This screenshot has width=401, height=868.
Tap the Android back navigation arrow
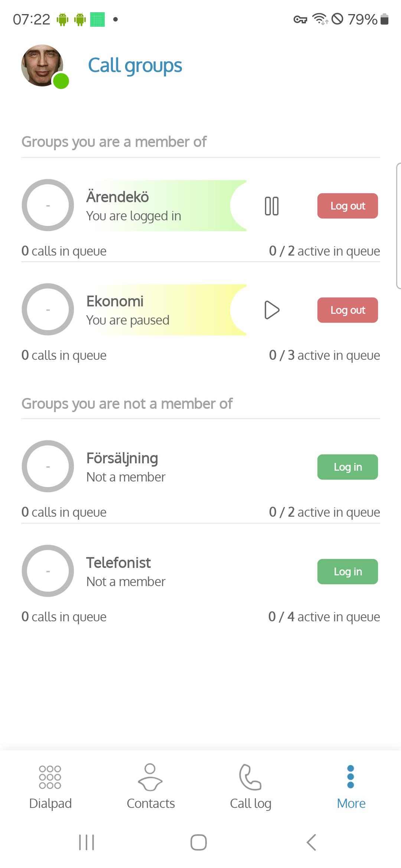(x=311, y=842)
